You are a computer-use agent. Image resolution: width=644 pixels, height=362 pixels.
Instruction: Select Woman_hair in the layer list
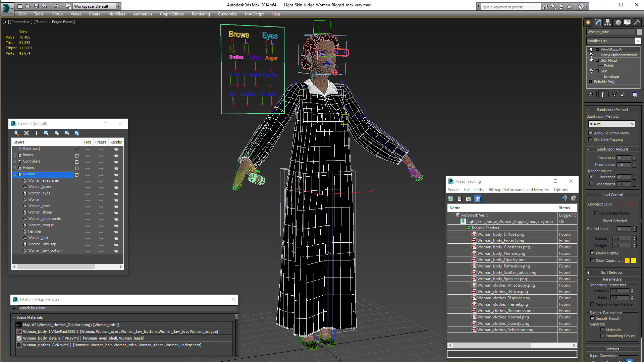click(38, 238)
